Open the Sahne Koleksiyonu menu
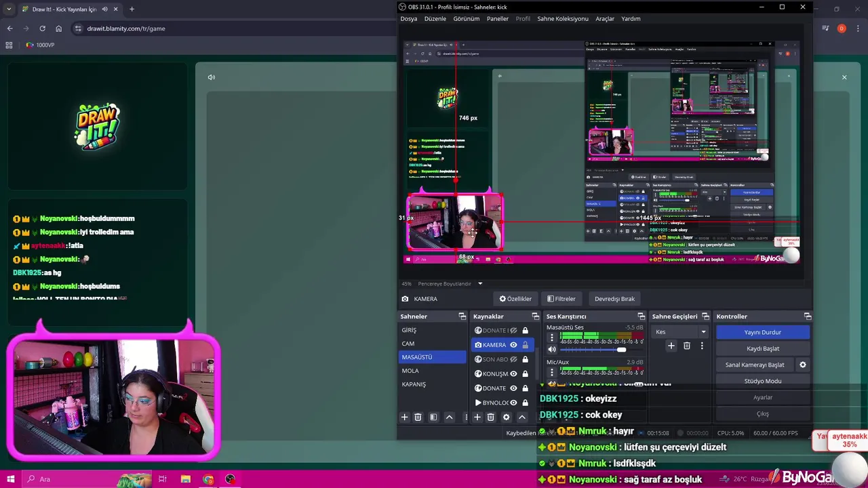This screenshot has width=868, height=488. pos(563,19)
